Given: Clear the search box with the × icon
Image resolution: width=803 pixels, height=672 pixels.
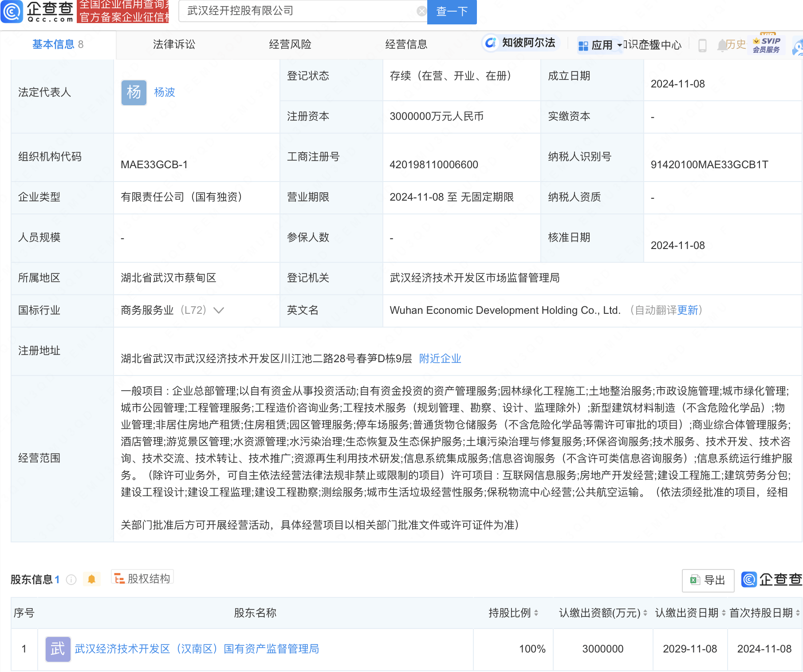Looking at the screenshot, I should [x=421, y=11].
